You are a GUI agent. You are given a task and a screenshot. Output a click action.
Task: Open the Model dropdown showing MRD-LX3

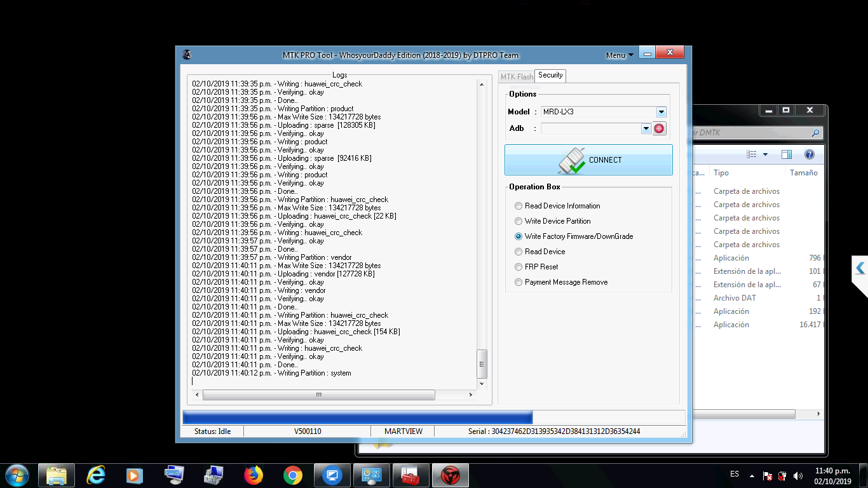(661, 112)
